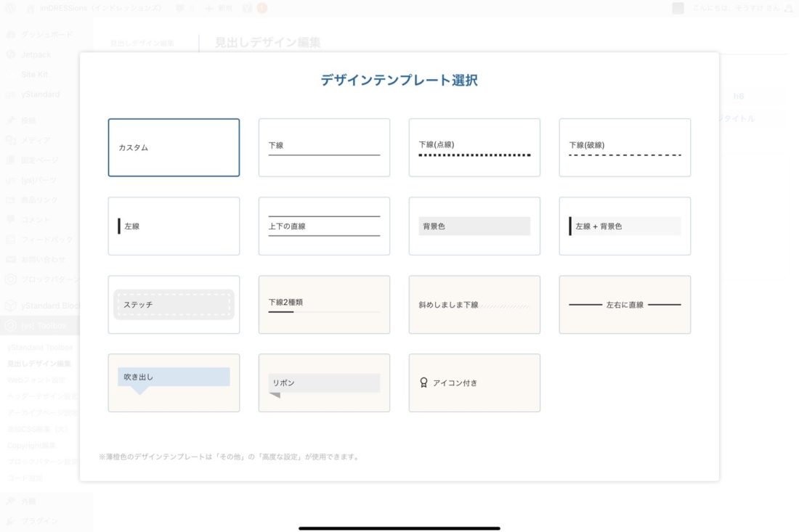Choose the 下線2種類 template card
799x532 pixels.
[x=324, y=304]
